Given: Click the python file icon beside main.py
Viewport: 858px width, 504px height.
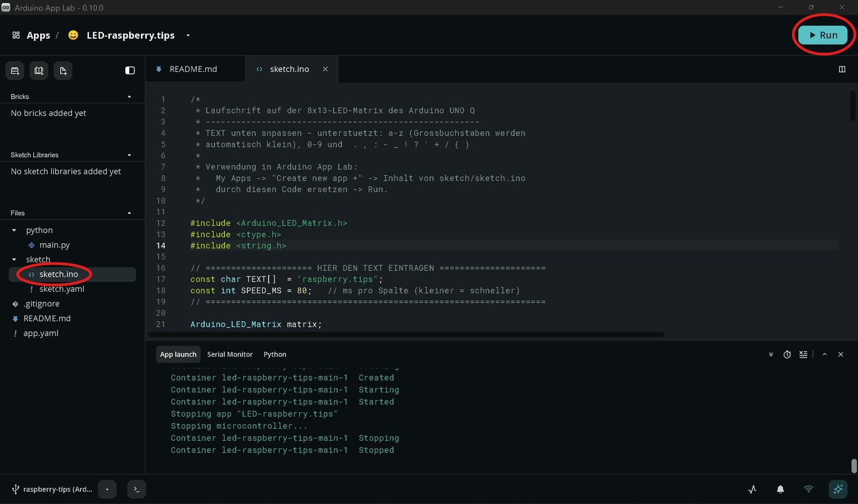Looking at the screenshot, I should [31, 245].
